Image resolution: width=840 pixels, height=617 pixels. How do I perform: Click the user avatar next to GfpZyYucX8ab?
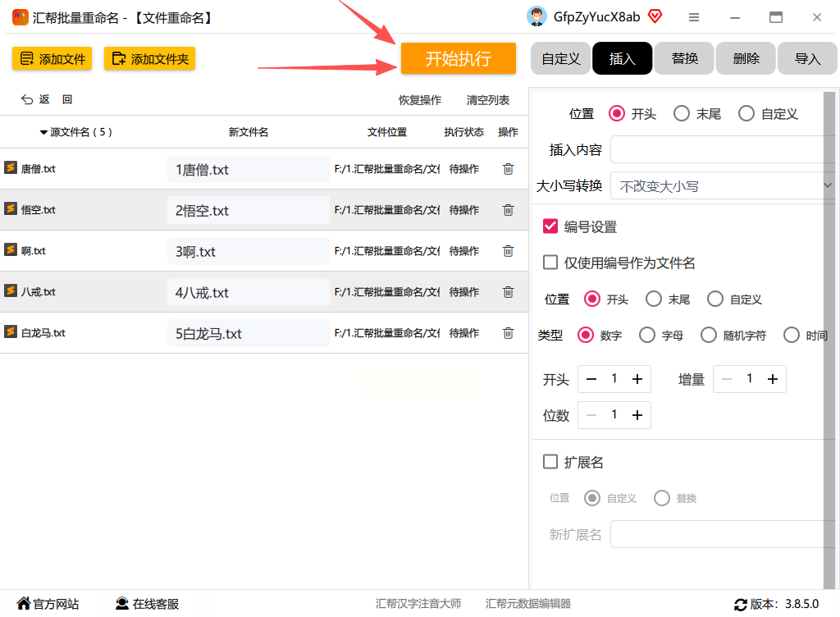[x=536, y=16]
